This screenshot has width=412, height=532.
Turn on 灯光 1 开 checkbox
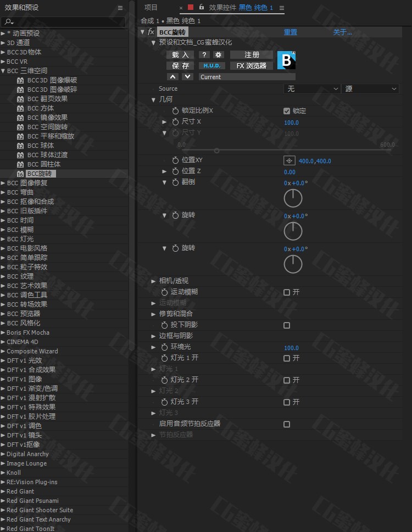pyautogui.click(x=287, y=358)
